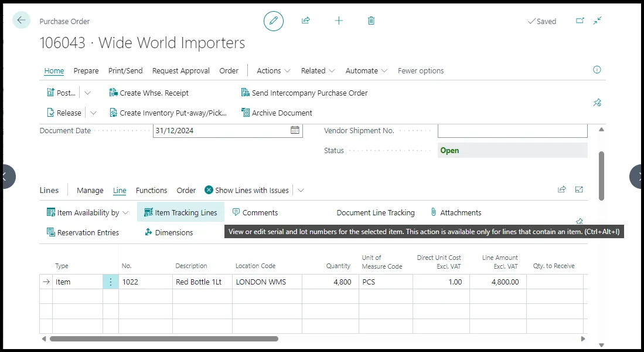Open Document Line Tracking
This screenshot has height=352, width=644.
[x=376, y=212]
